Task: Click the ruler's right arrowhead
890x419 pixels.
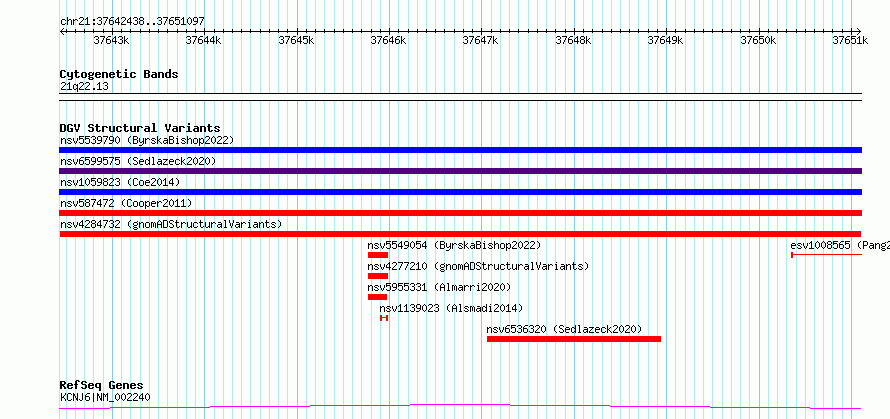Action: [x=859, y=31]
